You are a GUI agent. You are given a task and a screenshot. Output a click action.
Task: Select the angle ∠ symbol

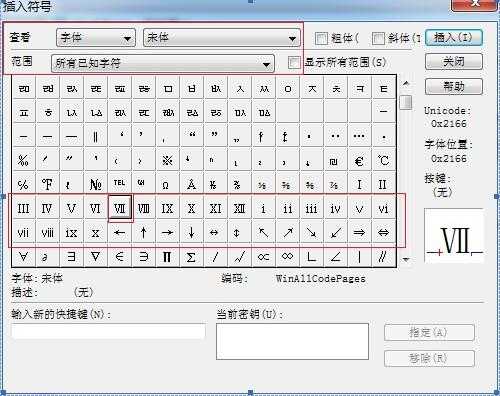point(335,257)
